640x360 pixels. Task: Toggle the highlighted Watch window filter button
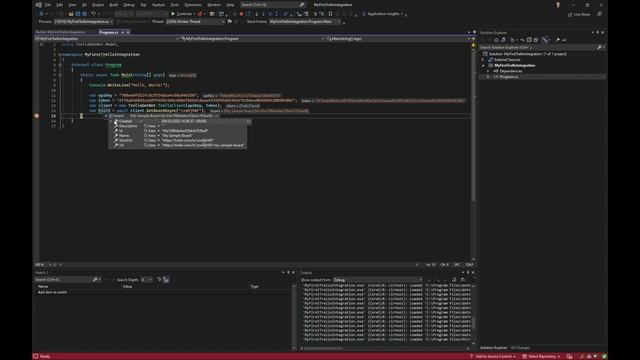(166, 280)
